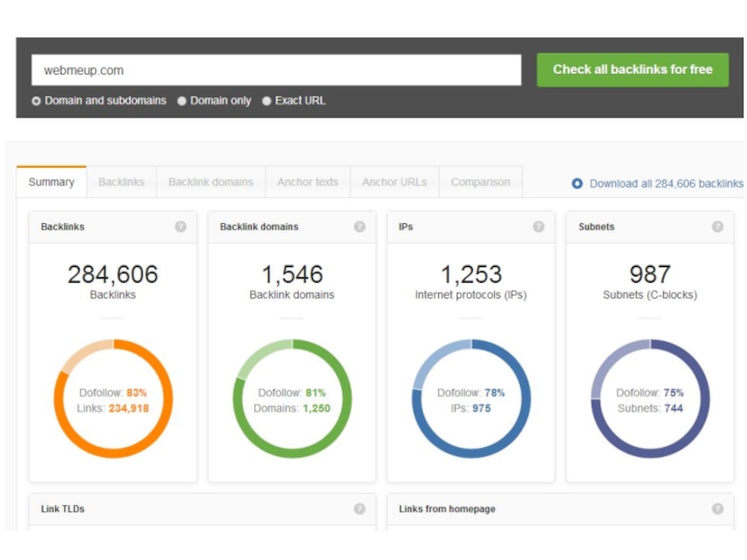Image resolution: width=747 pixels, height=560 pixels.
Task: Open the Subnets panel help icon
Action: click(717, 227)
